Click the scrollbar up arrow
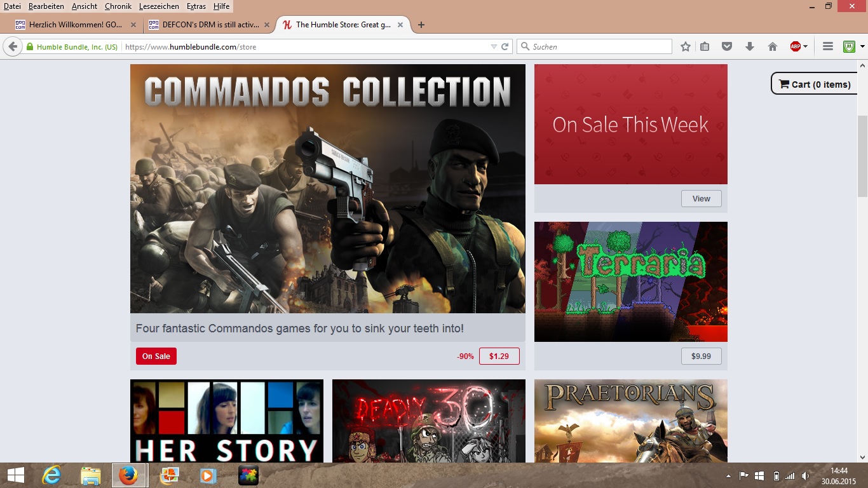 coord(862,65)
